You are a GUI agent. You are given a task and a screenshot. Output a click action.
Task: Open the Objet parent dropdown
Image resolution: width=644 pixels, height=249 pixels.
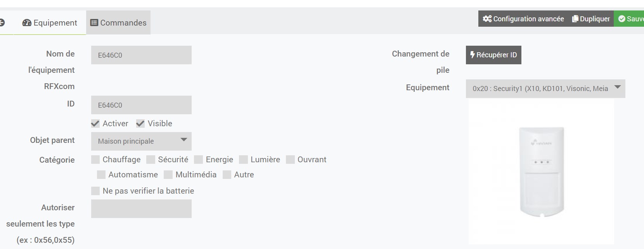point(141,141)
